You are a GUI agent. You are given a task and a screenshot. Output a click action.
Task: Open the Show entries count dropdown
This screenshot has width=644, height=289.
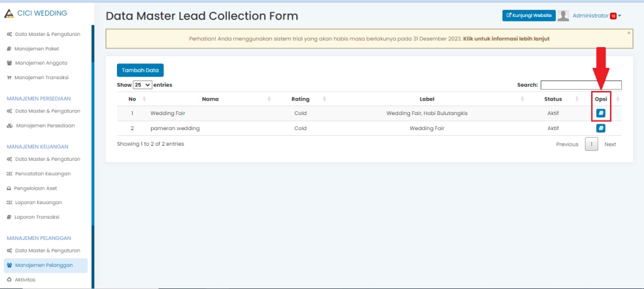tap(143, 85)
